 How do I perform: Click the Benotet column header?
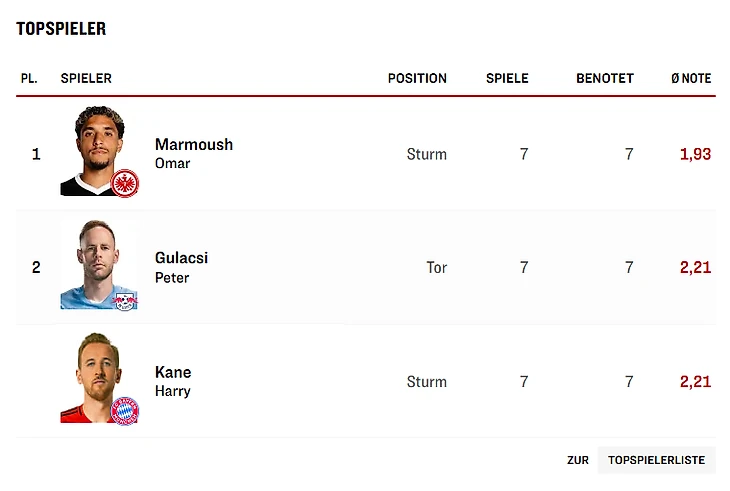pyautogui.click(x=605, y=78)
